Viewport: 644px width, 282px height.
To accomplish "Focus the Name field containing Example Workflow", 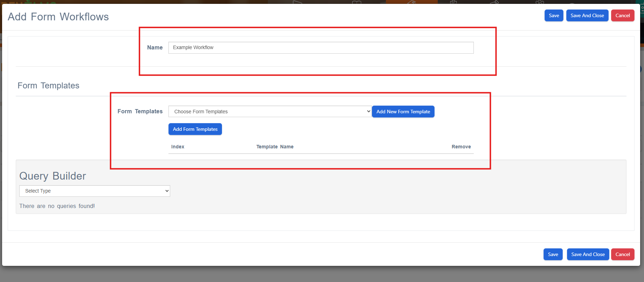I will (x=321, y=48).
